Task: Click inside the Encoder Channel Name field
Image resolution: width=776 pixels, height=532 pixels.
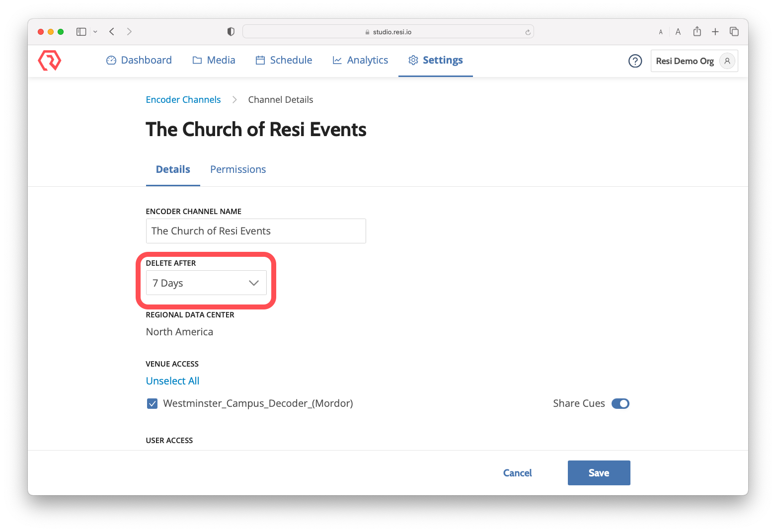Action: point(255,230)
